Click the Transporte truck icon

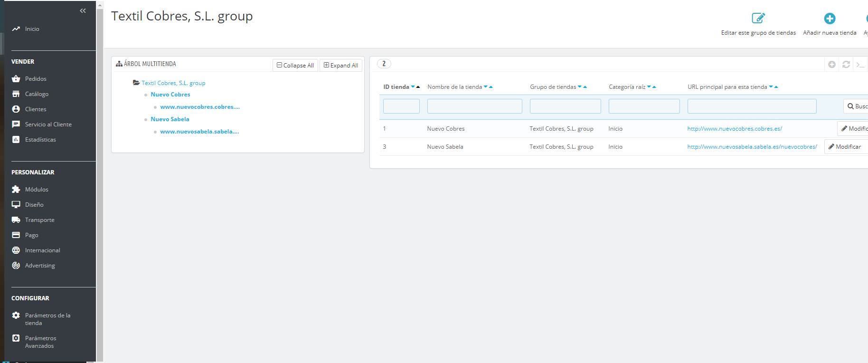pos(16,220)
